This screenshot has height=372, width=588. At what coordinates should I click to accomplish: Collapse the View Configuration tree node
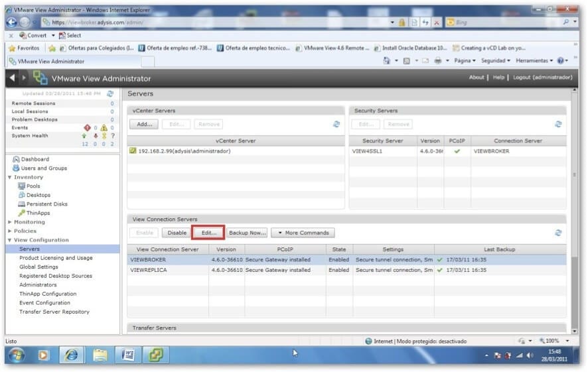pos(10,240)
